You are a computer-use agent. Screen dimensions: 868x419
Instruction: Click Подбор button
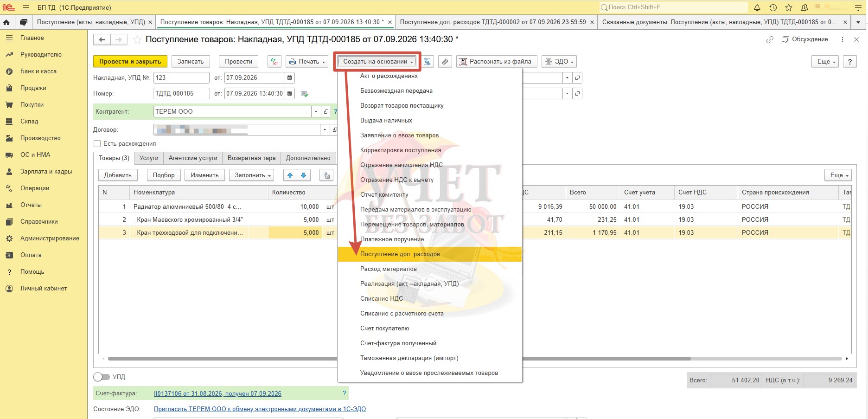(x=164, y=175)
